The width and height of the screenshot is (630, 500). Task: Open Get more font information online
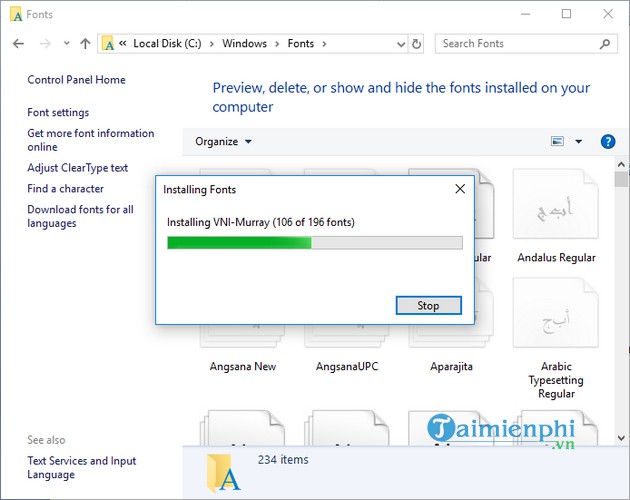click(91, 140)
